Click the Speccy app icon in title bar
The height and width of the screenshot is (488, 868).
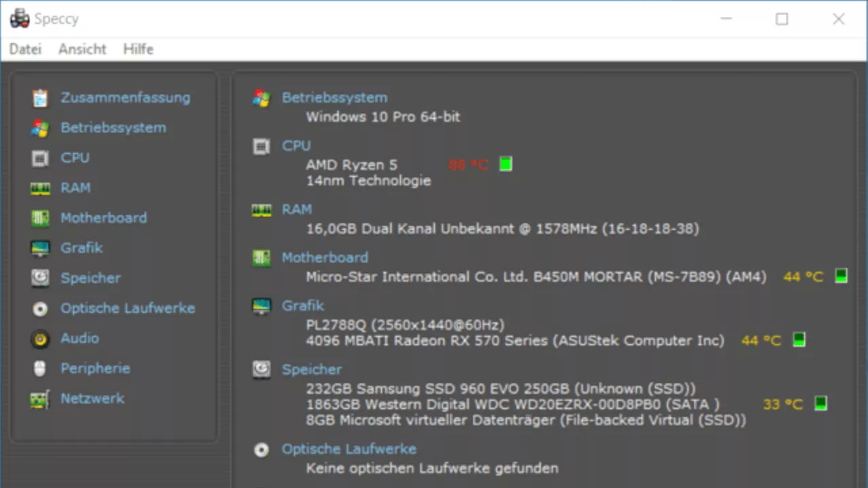pos(20,19)
